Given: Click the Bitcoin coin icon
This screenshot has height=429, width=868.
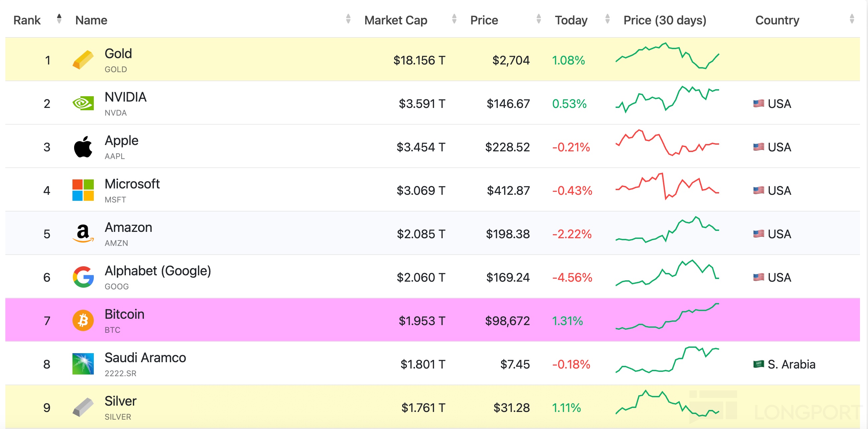Looking at the screenshot, I should pos(83,320).
